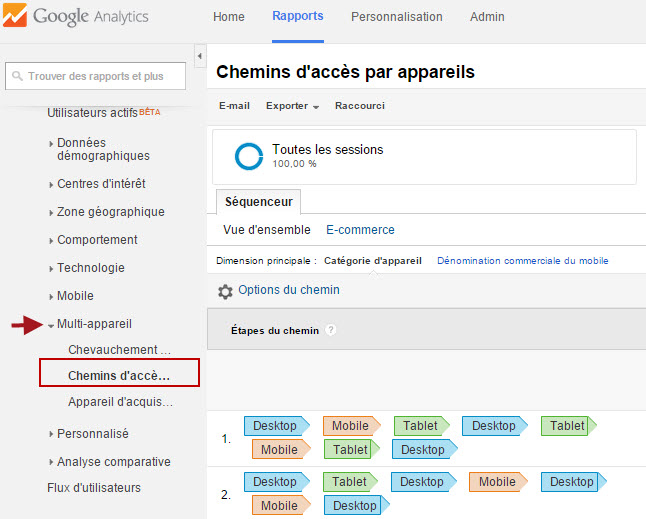Open the Exporter dropdown
The height and width of the screenshot is (519, 646).
pos(292,106)
